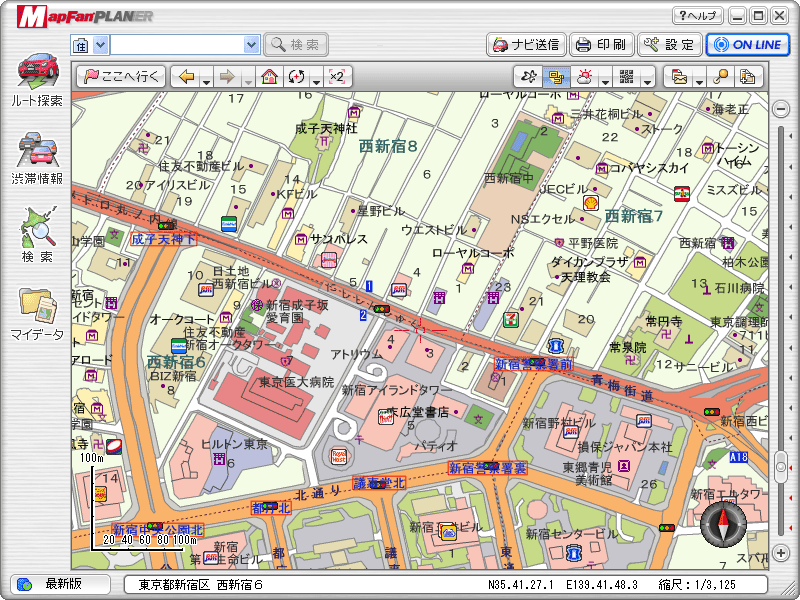The height and width of the screenshot is (600, 800).
Task: Open the mail icon dropdown arrow
Action: click(699, 81)
